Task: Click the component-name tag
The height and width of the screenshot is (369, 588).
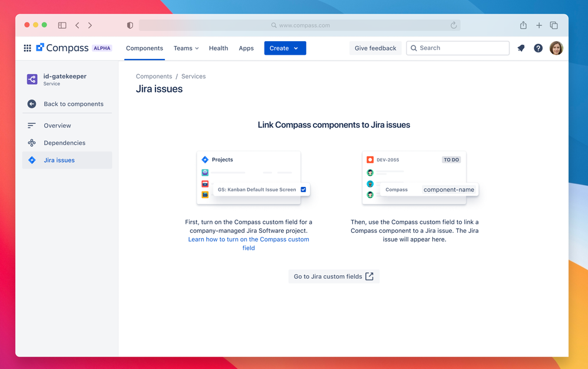Action: (449, 190)
